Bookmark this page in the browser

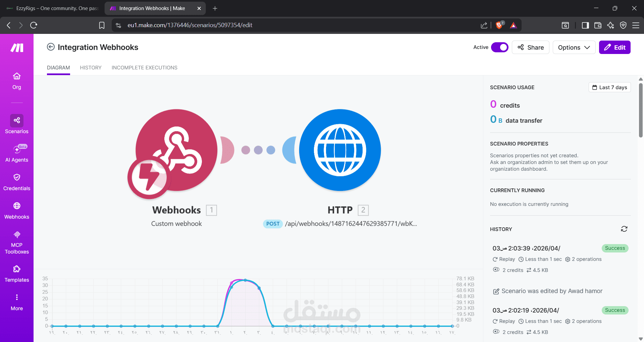click(102, 25)
